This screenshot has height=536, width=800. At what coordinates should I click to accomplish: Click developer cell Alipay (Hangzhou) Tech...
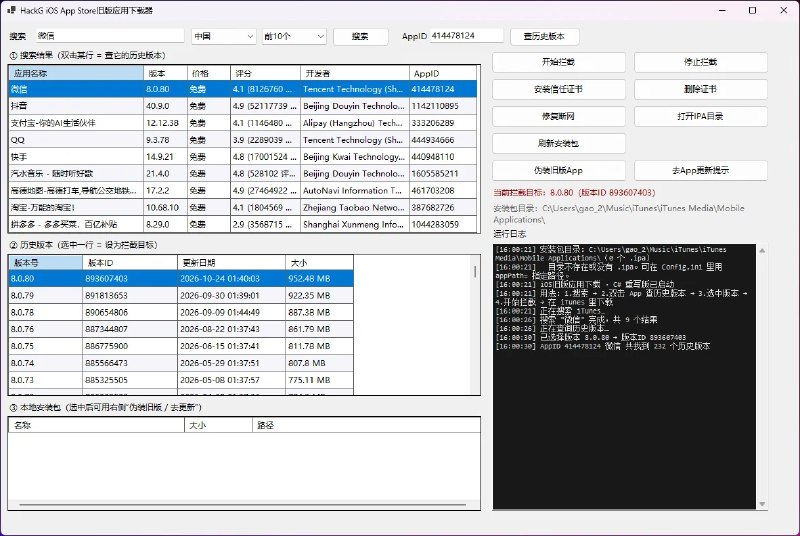[x=353, y=123]
